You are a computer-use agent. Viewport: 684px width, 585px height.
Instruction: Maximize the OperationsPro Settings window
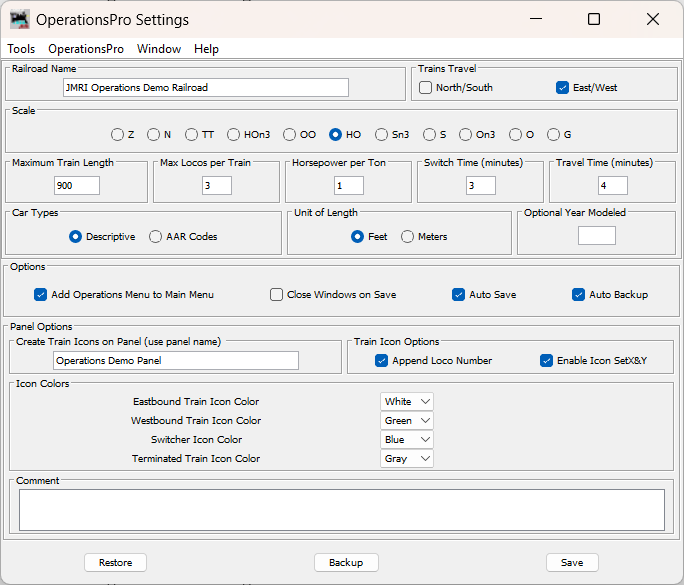point(594,19)
